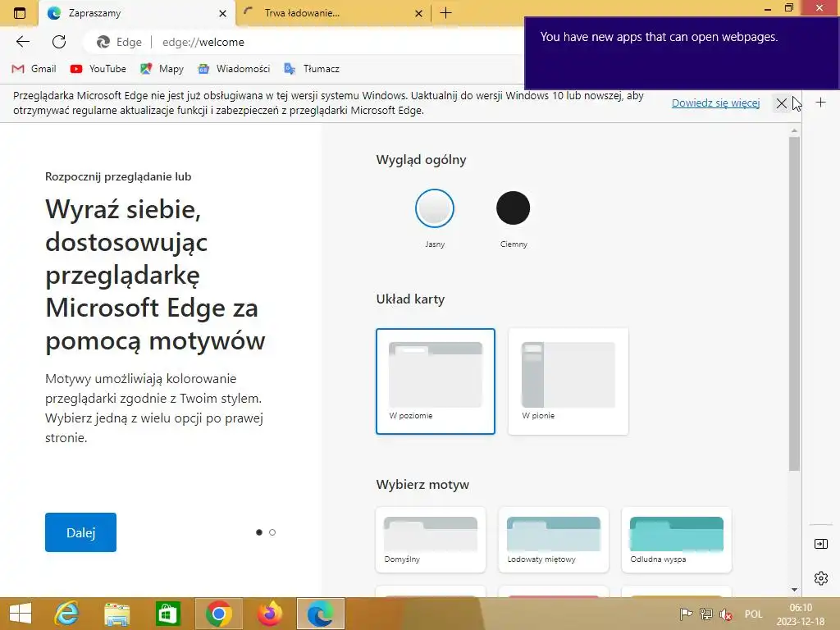Open the tab actions menu icon
Viewport: 840px width, 630px height.
[x=20, y=13]
